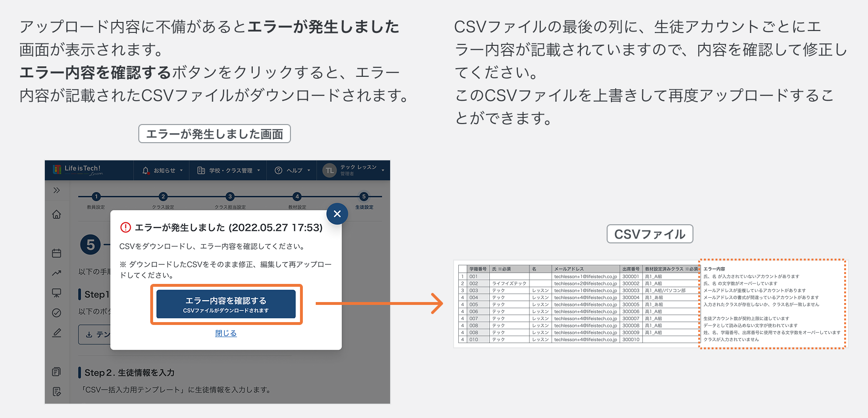
Task: Click the テン template download button
Action: 94,334
